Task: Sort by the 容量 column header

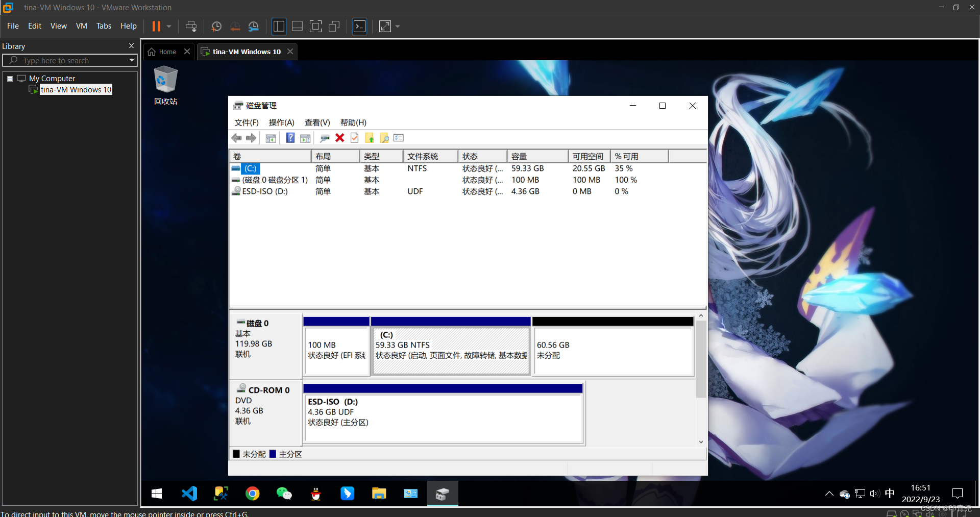Action: click(x=537, y=156)
